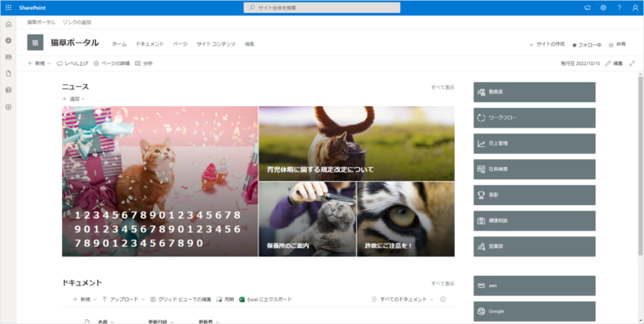Click the site-wide search box
644x324 pixels.
(322, 8)
